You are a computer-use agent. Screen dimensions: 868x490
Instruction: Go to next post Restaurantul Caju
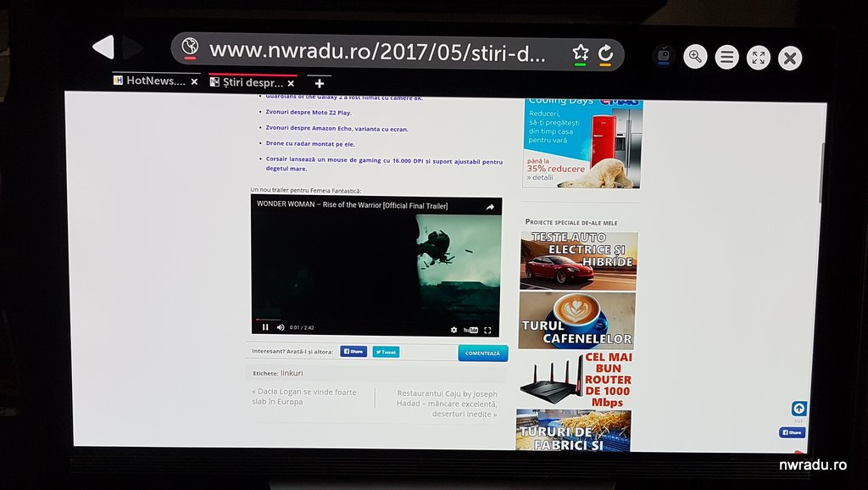click(x=446, y=404)
